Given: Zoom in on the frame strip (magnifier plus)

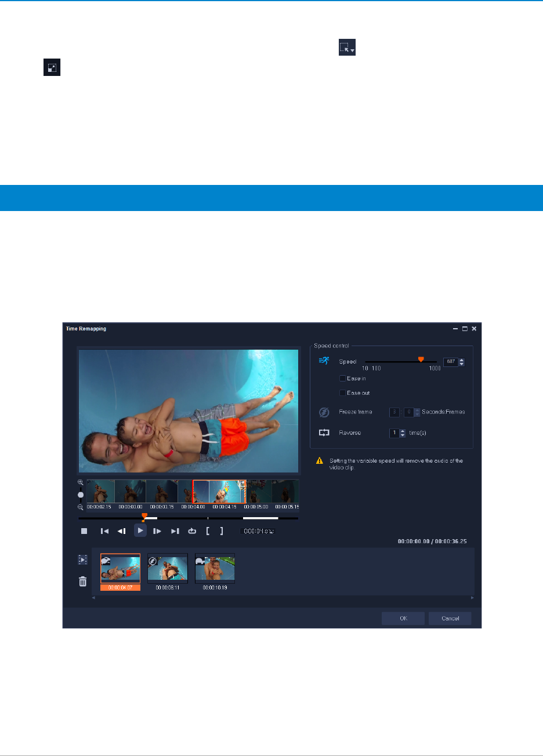Looking at the screenshot, I should (x=81, y=482).
